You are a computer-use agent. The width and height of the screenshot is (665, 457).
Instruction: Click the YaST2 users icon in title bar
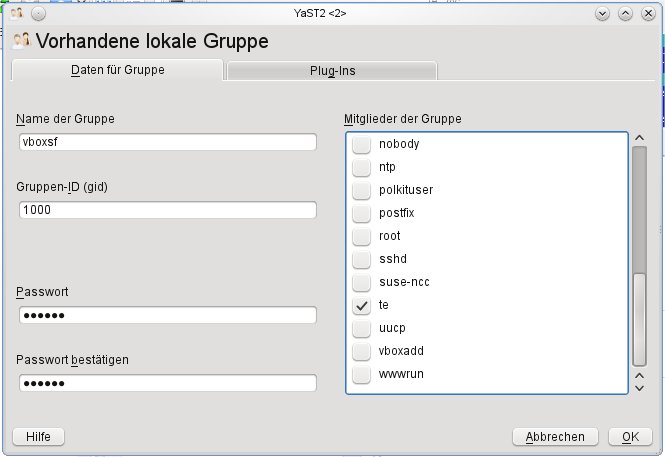tap(17, 14)
